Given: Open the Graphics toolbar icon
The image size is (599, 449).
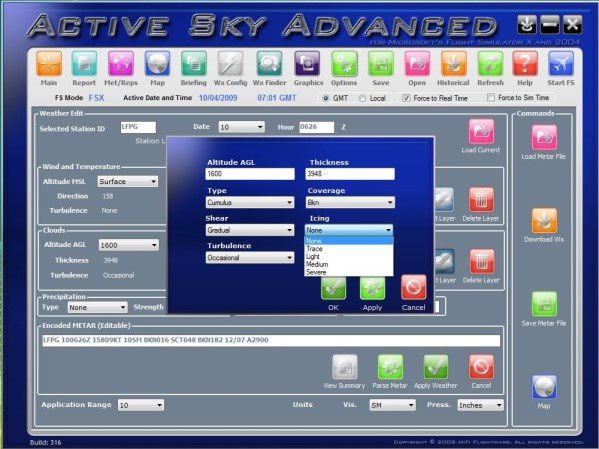Looking at the screenshot, I should click(x=307, y=64).
